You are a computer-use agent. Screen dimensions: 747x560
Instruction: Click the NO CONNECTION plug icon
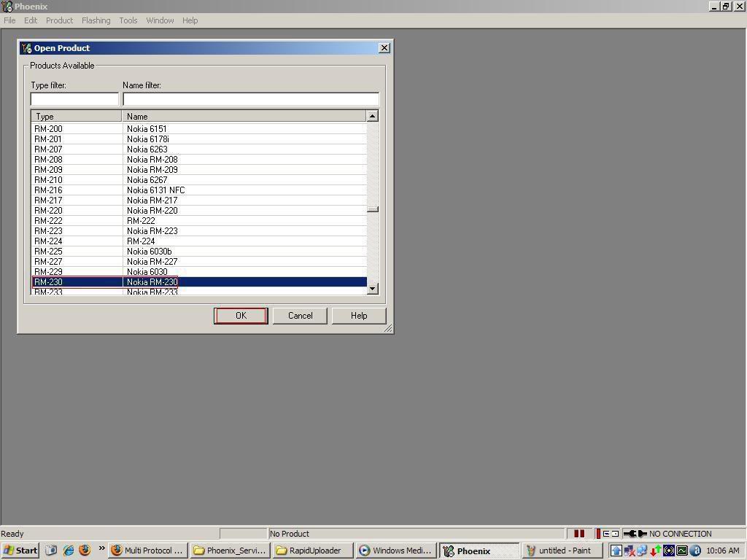pyautogui.click(x=635, y=534)
